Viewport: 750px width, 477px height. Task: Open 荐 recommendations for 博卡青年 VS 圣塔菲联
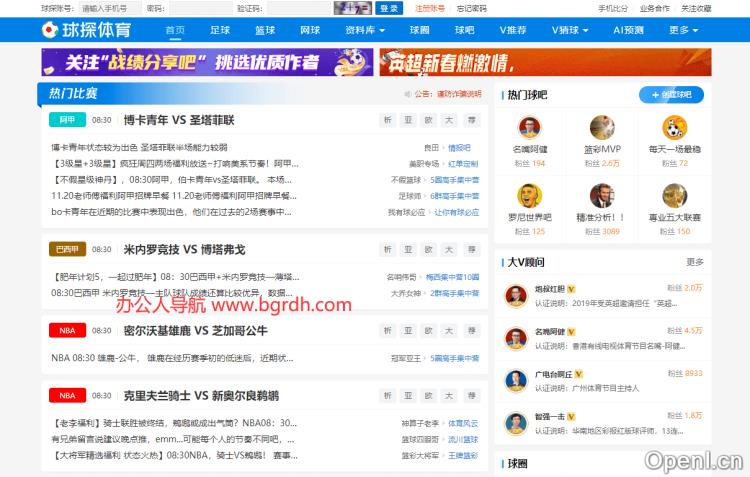click(x=472, y=120)
